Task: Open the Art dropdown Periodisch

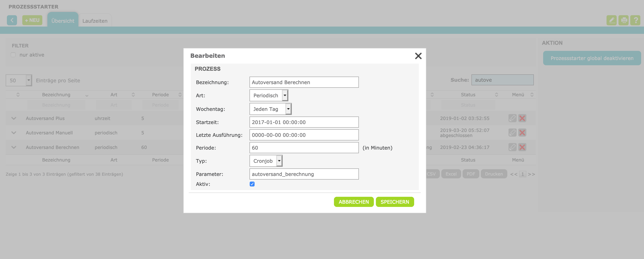Action: tap(269, 95)
